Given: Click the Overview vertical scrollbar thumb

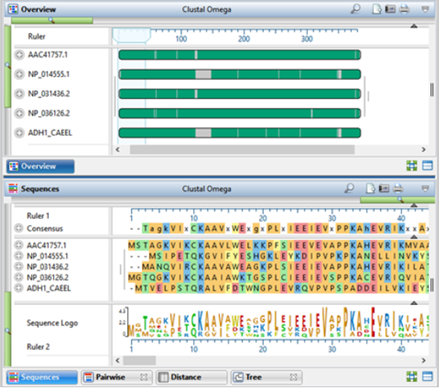Looking at the screenshot, I should [432, 90].
